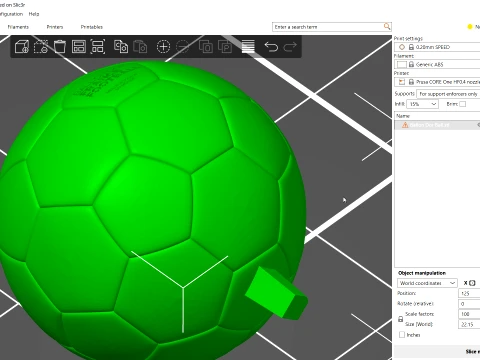The image size is (480, 360).
Task: Remove an instance with the minus icon
Action: [x=182, y=47]
